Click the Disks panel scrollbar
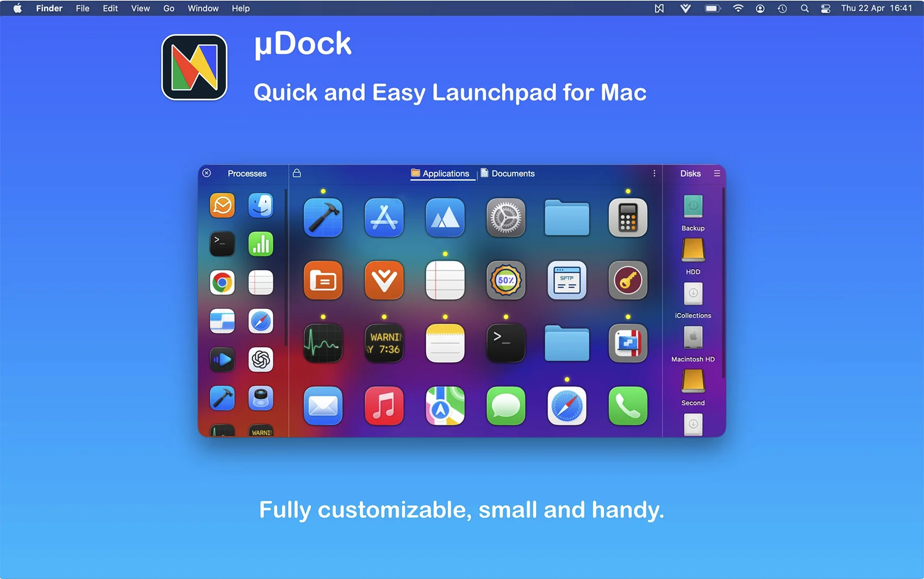 [x=723, y=283]
